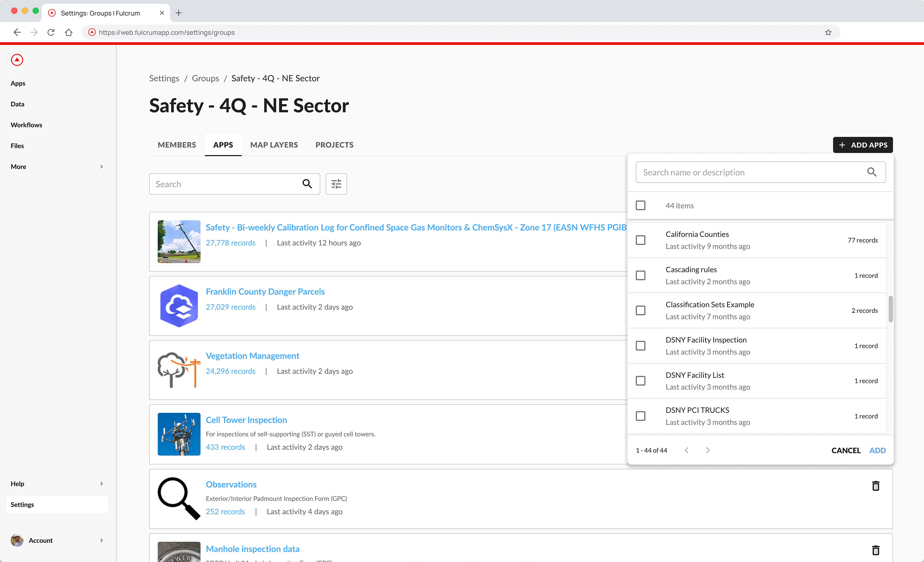924x562 pixels.
Task: Open the PROJECTS tab
Action: pyautogui.click(x=334, y=145)
